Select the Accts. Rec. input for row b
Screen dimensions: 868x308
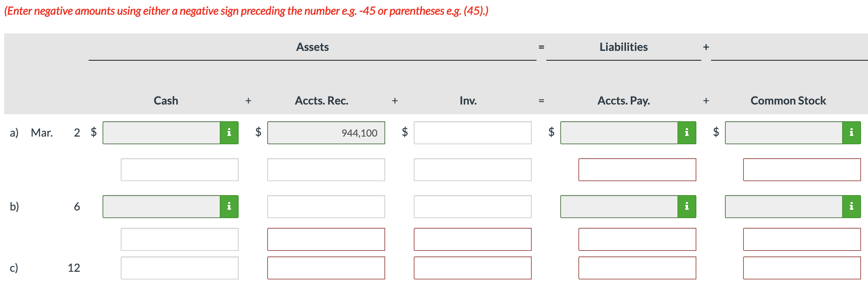(x=326, y=207)
